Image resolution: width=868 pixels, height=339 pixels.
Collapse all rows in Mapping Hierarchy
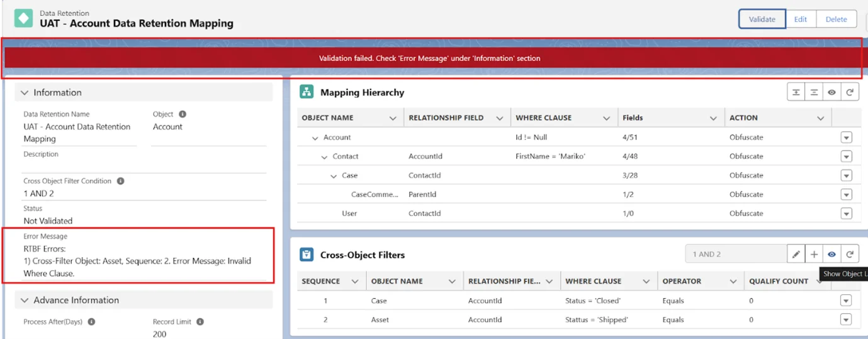coord(814,93)
